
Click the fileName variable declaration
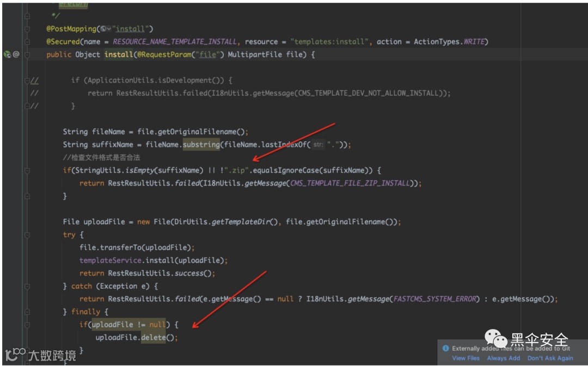coord(108,132)
